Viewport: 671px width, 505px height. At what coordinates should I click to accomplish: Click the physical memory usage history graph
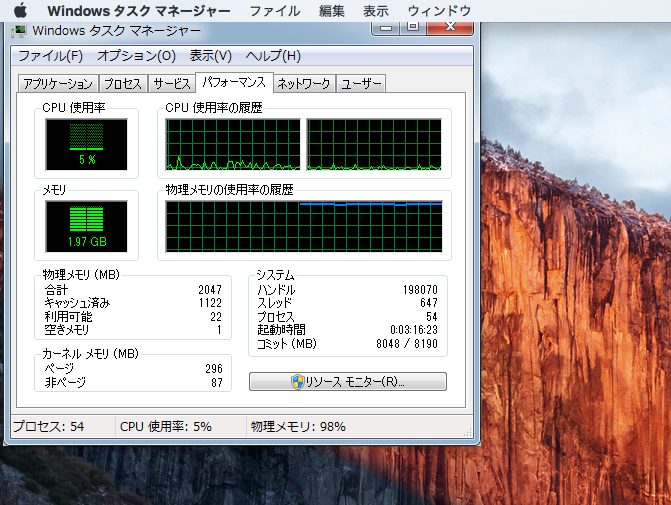pos(304,226)
